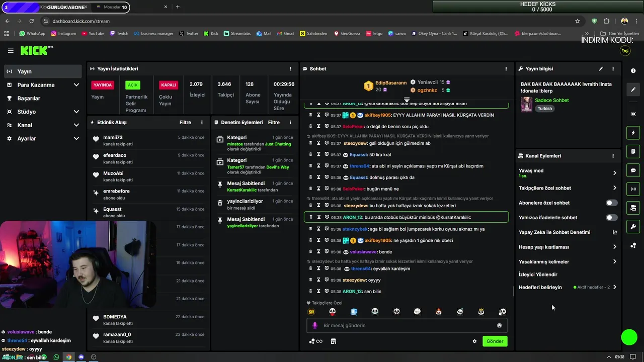This screenshot has height=362, width=644.
Task: Open Denetim Eylemleri three-dot menu
Action: pos(290,122)
